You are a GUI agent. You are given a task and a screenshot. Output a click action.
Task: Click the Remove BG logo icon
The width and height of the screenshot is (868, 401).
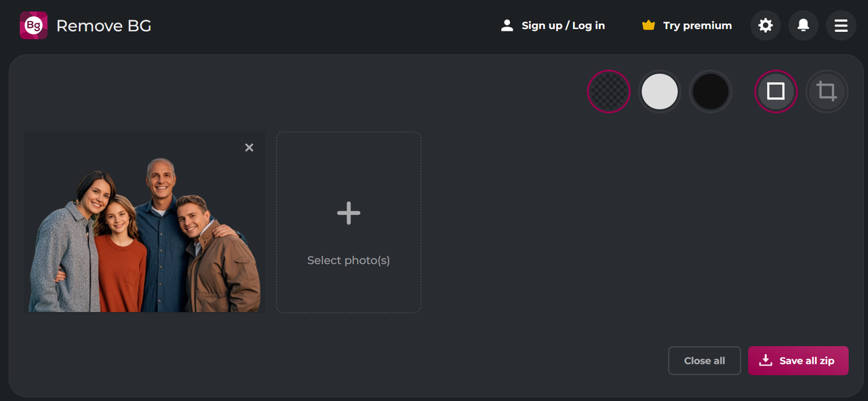click(x=33, y=26)
